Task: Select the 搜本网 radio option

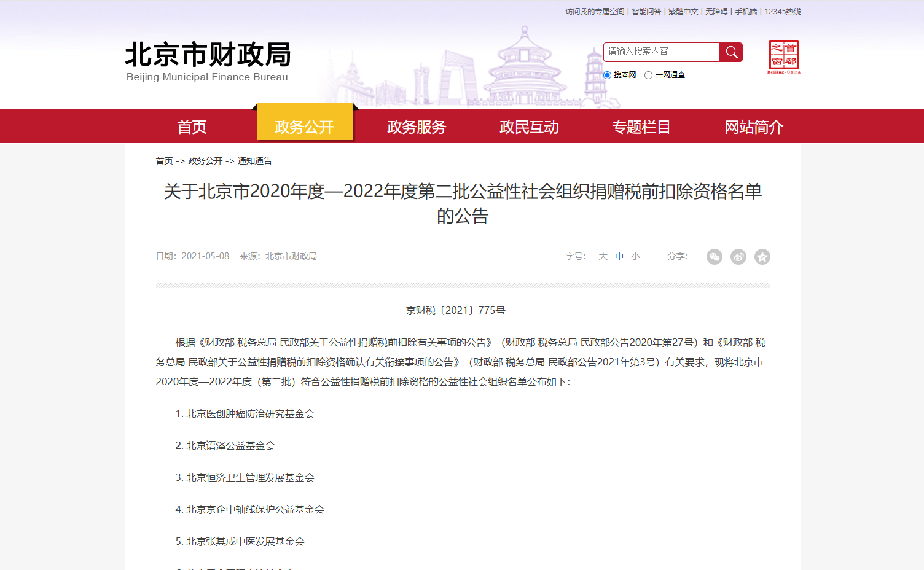Action: click(x=607, y=75)
